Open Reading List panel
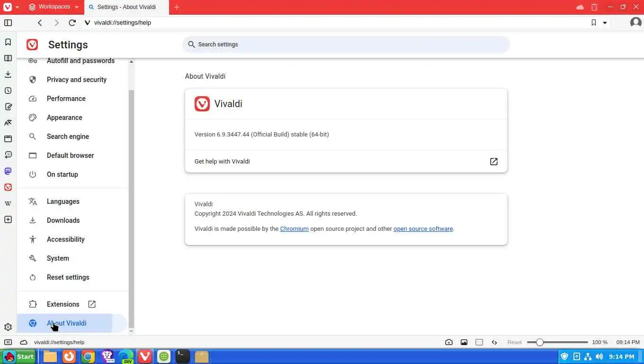644x364 pixels. [8, 58]
